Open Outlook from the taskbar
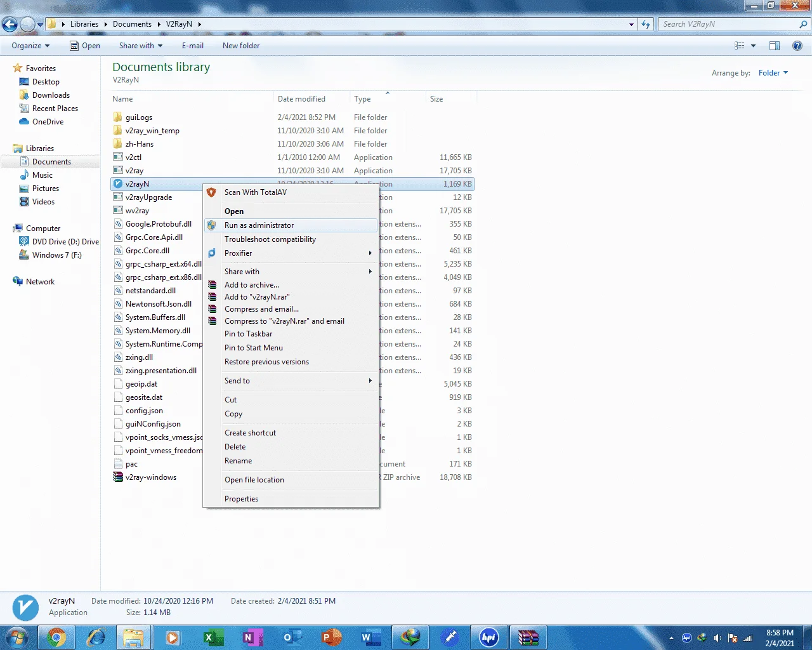Viewport: 812px width, 650px height. [x=291, y=637]
